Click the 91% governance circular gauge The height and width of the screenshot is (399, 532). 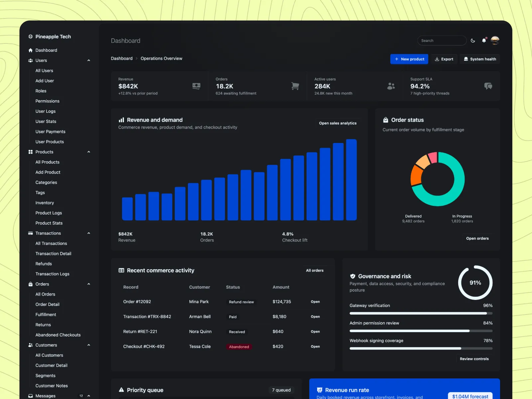pos(475,283)
